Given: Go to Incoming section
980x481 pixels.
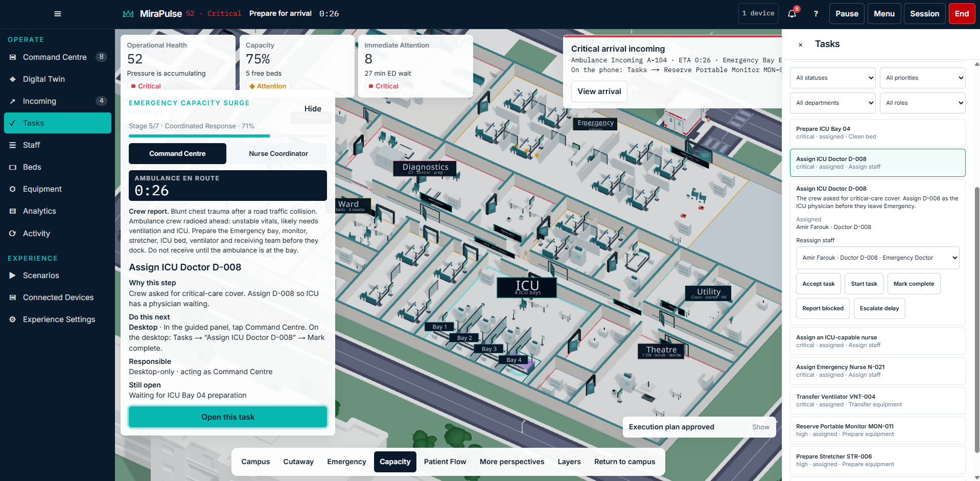Looking at the screenshot, I should (58, 101).
